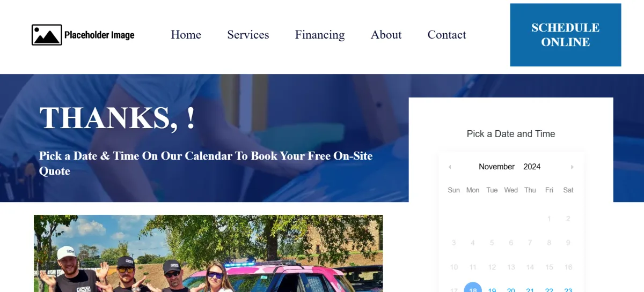This screenshot has width=644, height=292.
Task: Go to Contact page
Action: pyautogui.click(x=447, y=35)
